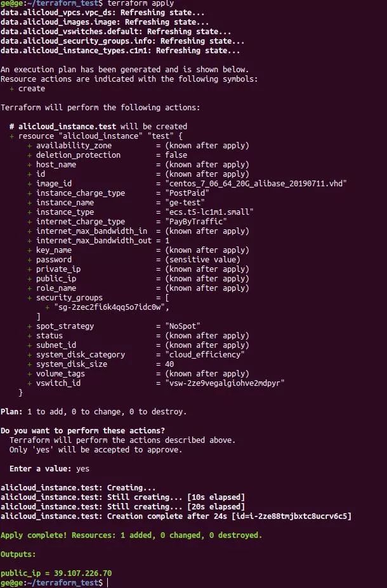Click the password sensitive value text
387x588 pixels.
pos(202,260)
